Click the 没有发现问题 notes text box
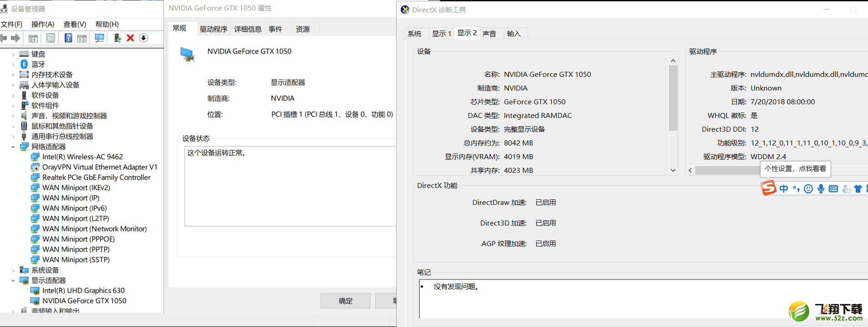The height and width of the screenshot is (327, 868). click(644, 299)
